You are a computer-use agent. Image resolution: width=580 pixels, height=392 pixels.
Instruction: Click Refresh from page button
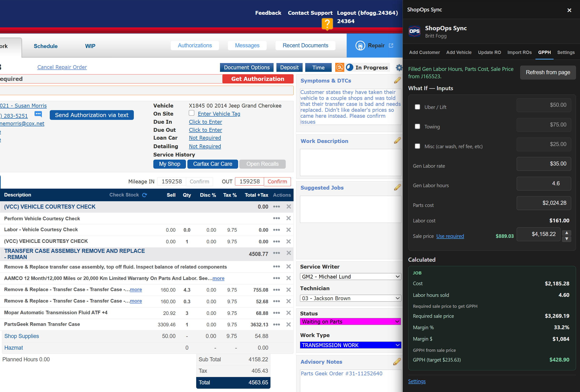(x=548, y=72)
